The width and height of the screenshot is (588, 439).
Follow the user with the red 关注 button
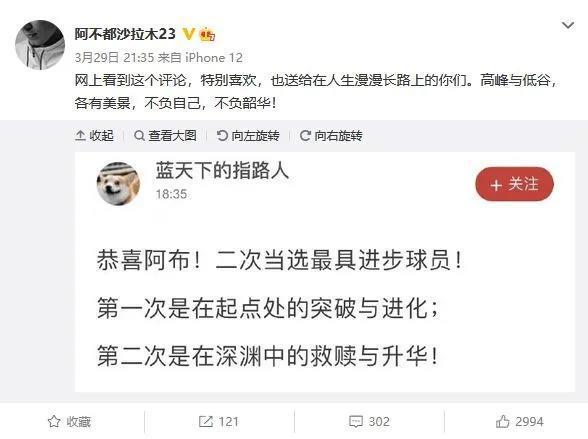point(514,184)
